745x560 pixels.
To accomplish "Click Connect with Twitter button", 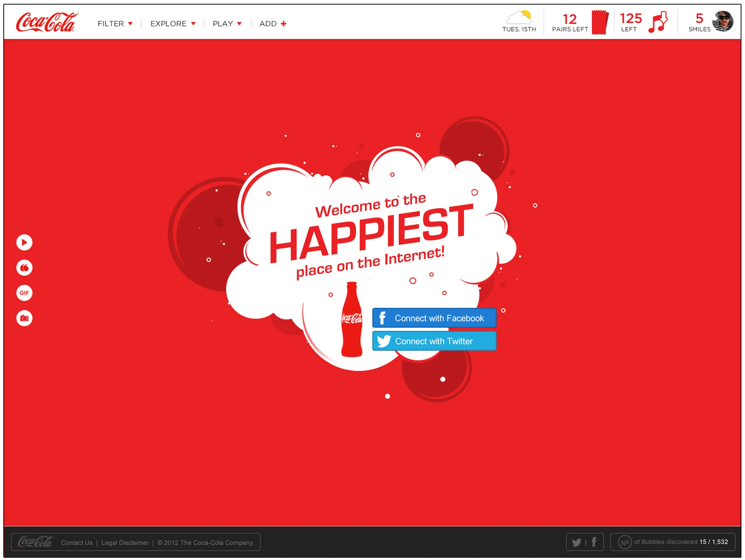I will pyautogui.click(x=434, y=341).
